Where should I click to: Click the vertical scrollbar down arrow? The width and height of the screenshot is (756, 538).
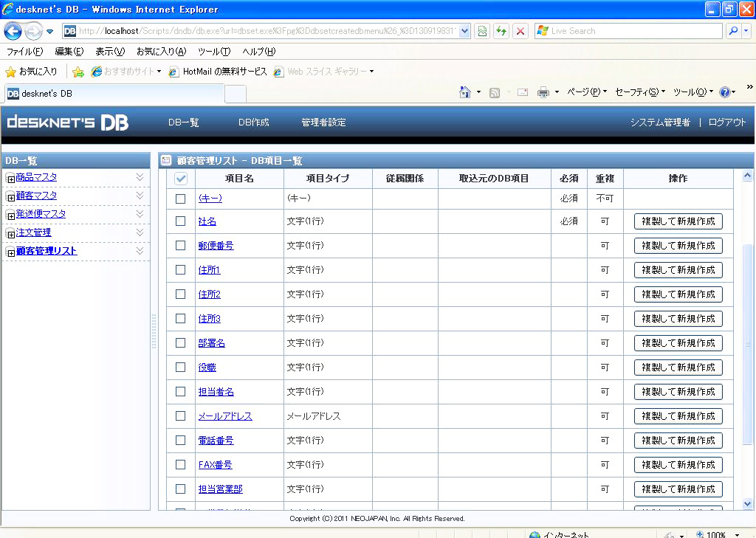pyautogui.click(x=747, y=503)
